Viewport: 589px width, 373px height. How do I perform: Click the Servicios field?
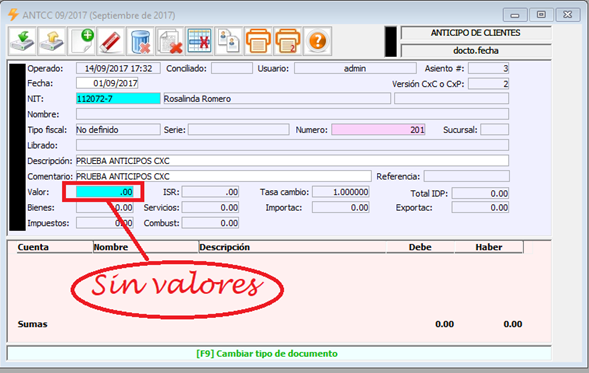pos(210,207)
